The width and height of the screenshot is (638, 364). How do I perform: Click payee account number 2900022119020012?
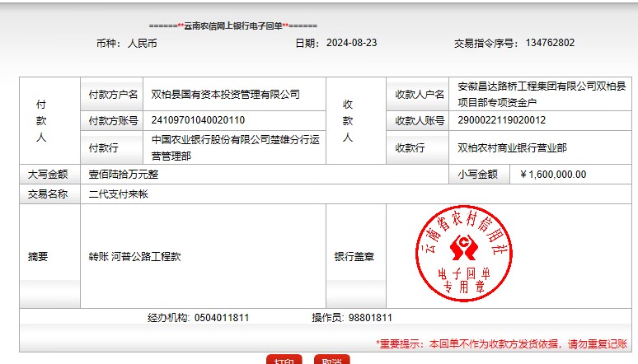(502, 120)
